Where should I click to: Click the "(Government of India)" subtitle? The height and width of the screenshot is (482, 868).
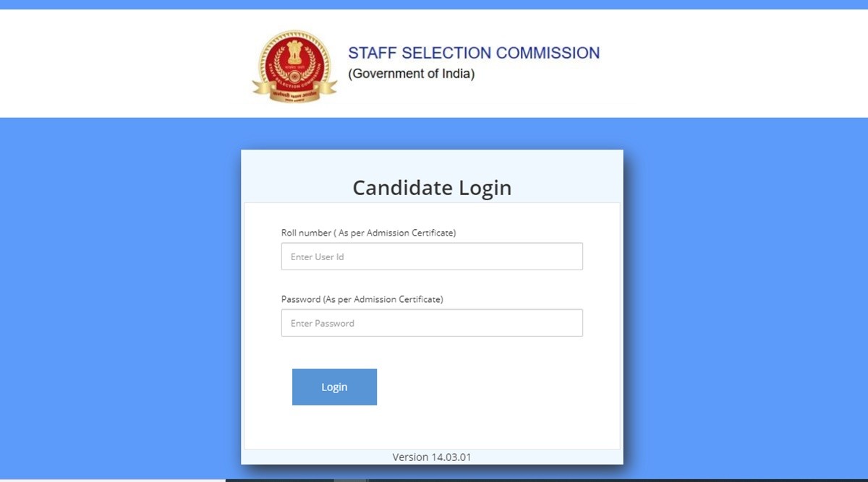[412, 74]
